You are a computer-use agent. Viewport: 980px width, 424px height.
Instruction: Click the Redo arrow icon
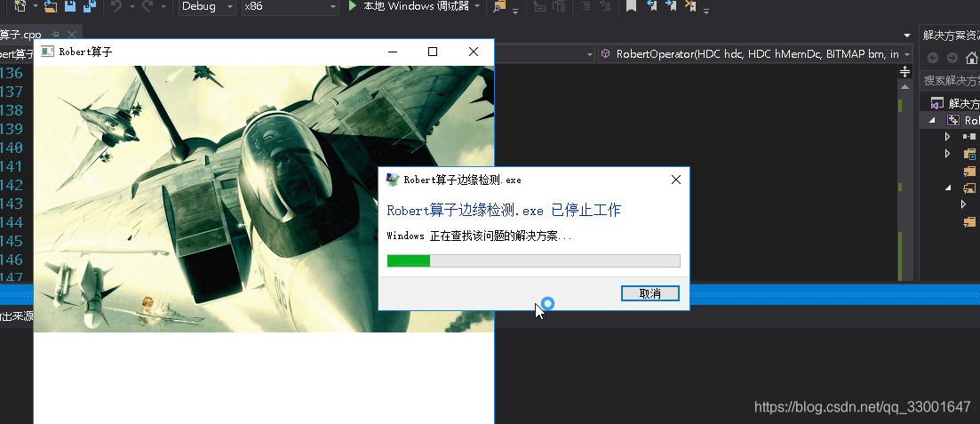(147, 6)
